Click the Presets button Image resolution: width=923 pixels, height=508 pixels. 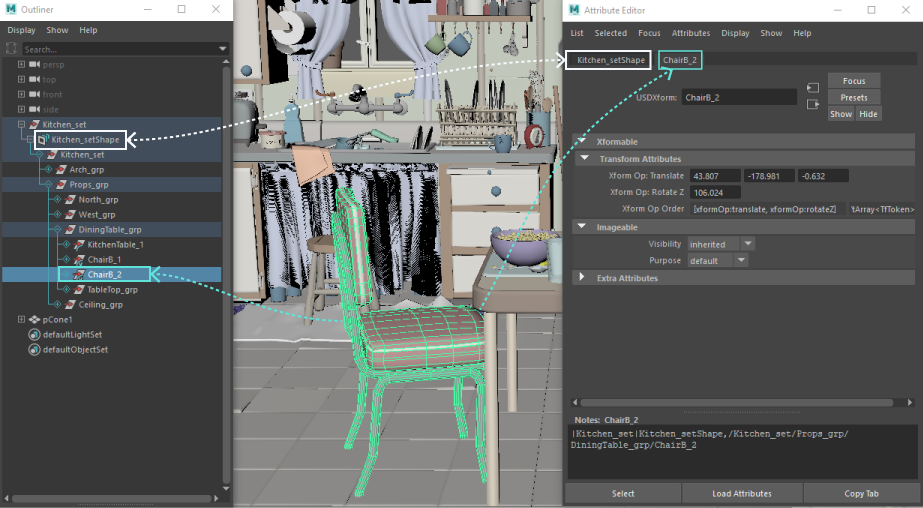tap(854, 97)
